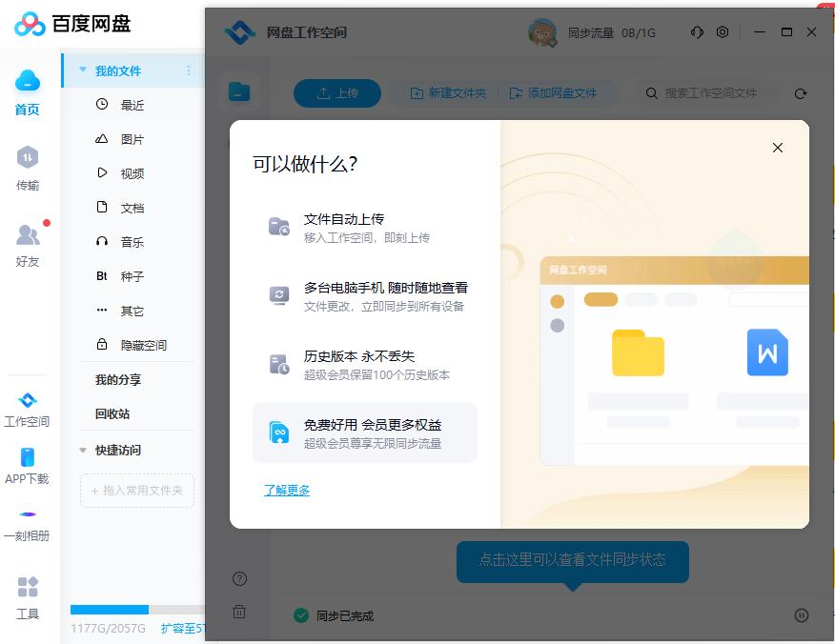
Task: Open the help question mark icon
Action: [239, 578]
